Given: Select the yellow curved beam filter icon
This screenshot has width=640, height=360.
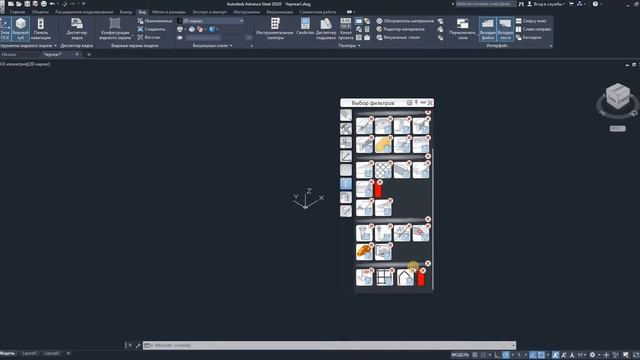Looking at the screenshot, I should [383, 144].
